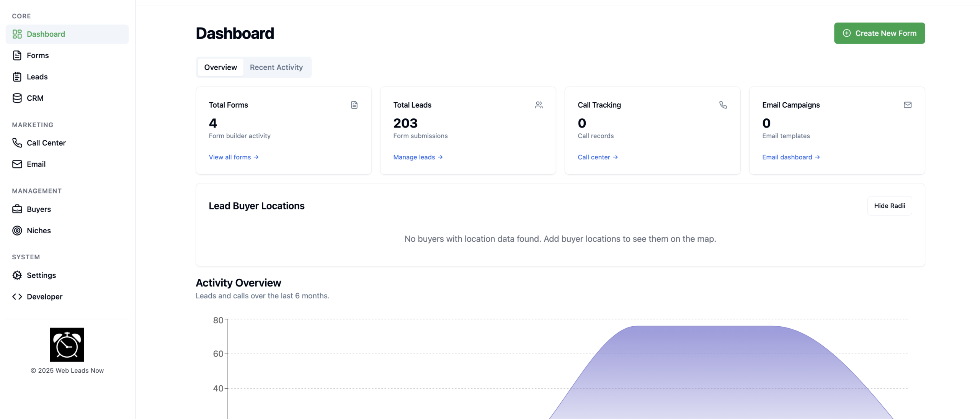Click the Niches target icon in sidebar
This screenshot has width=980, height=419.
[17, 231]
